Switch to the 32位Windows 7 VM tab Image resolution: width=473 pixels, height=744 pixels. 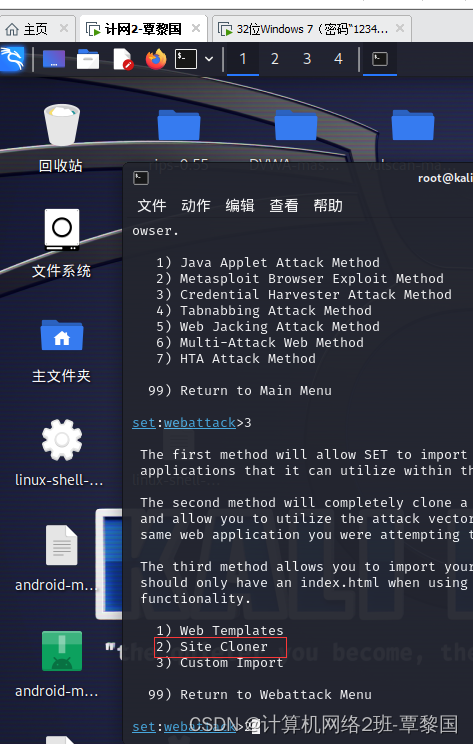[312, 29]
